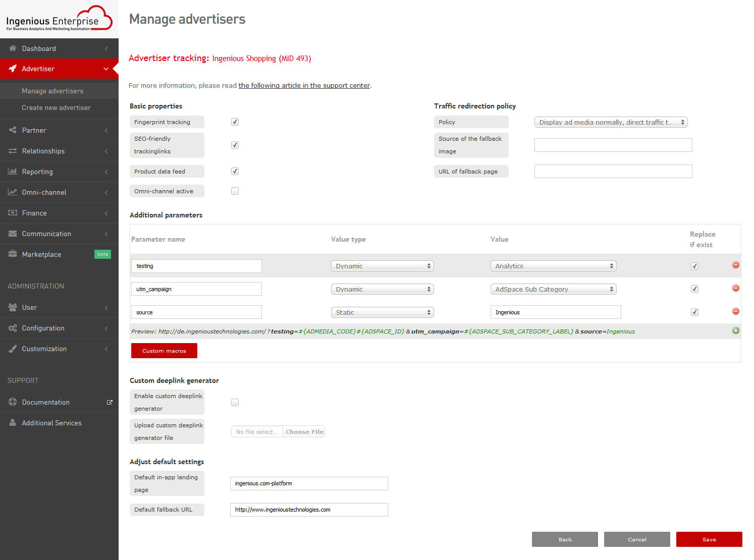Open the support center article link
The width and height of the screenshot is (754, 560).
pos(304,85)
